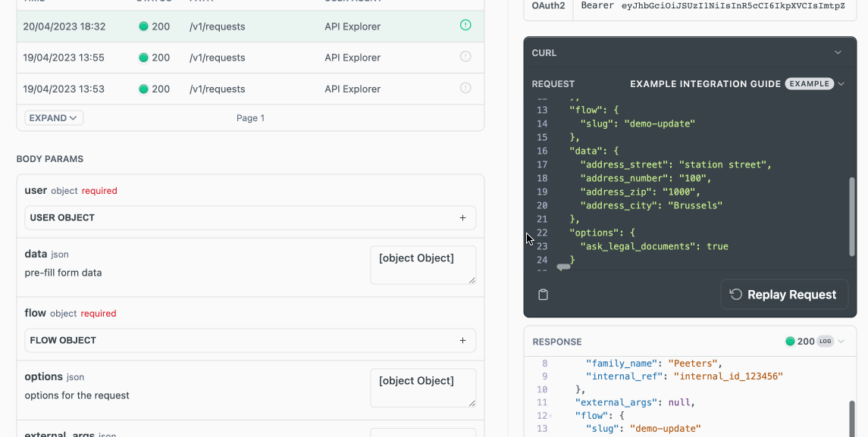Select the 19/04/2023 13:55 log row

click(250, 58)
